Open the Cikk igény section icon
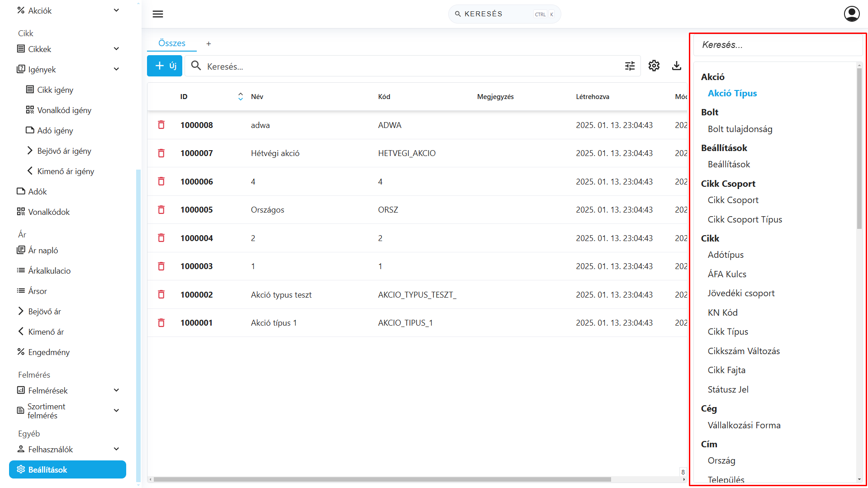Screen dimensions: 868x488 [31, 90]
